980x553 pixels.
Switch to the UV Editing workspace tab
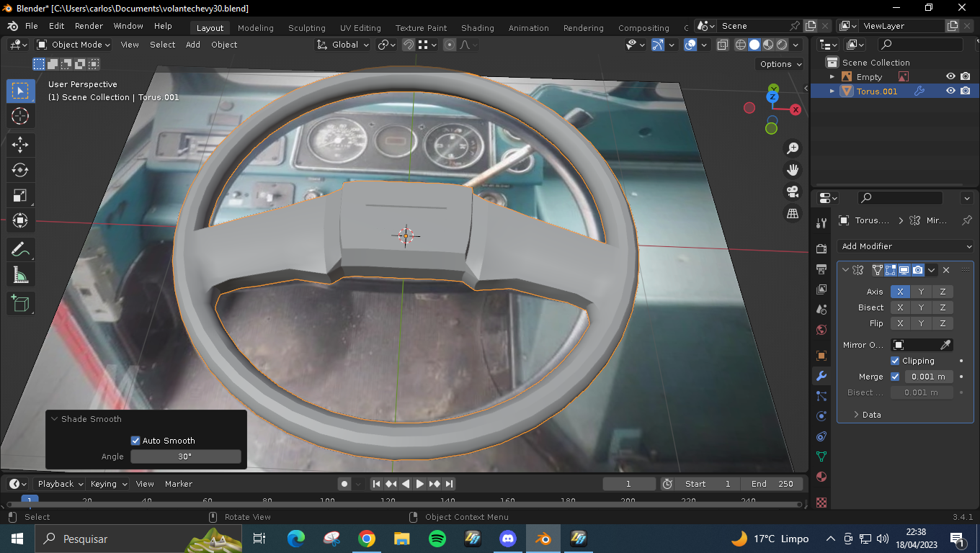pos(360,28)
